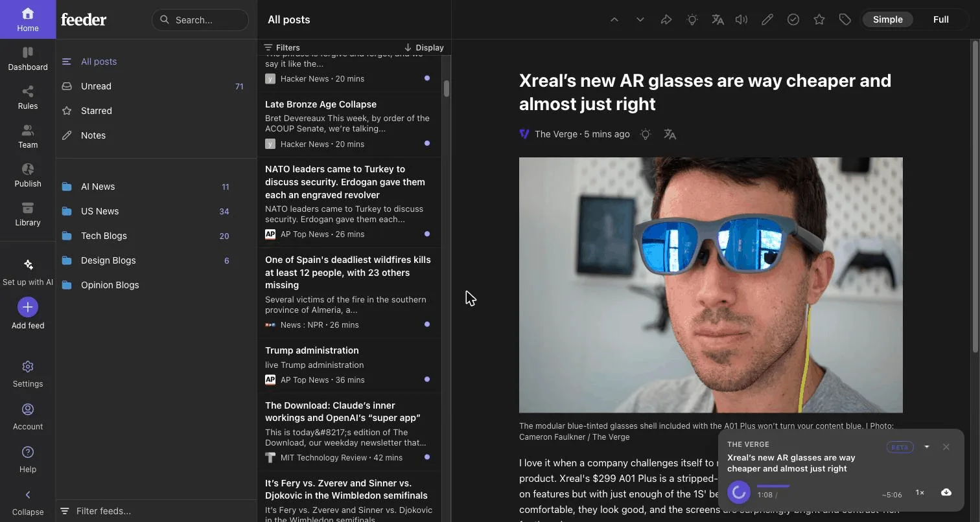Download the audio with cloud icon
The image size is (980, 522).
[x=946, y=492]
